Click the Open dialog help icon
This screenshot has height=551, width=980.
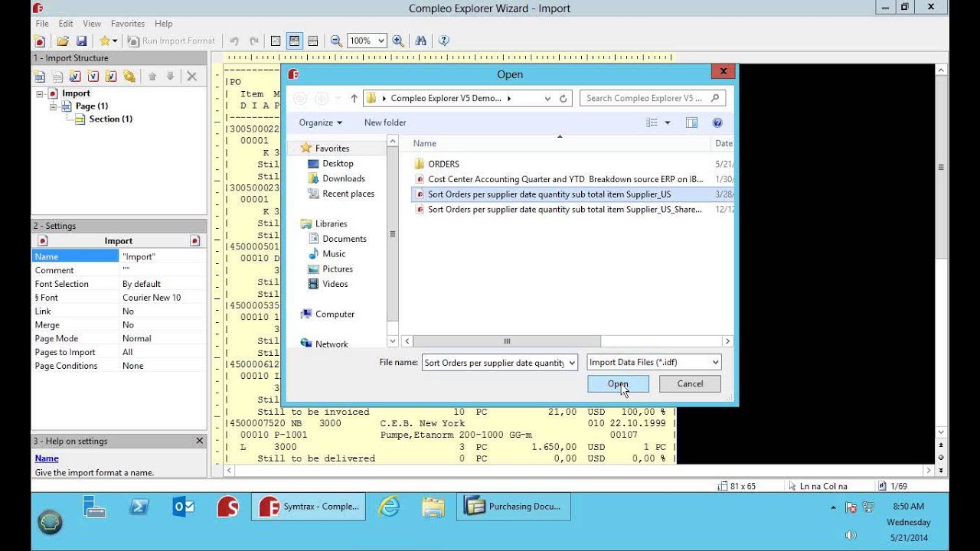717,122
